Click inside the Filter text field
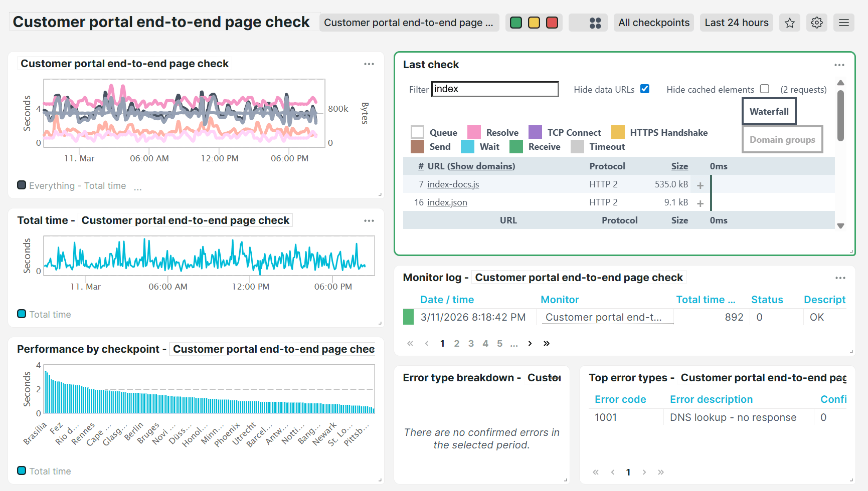868x491 pixels. [x=495, y=89]
